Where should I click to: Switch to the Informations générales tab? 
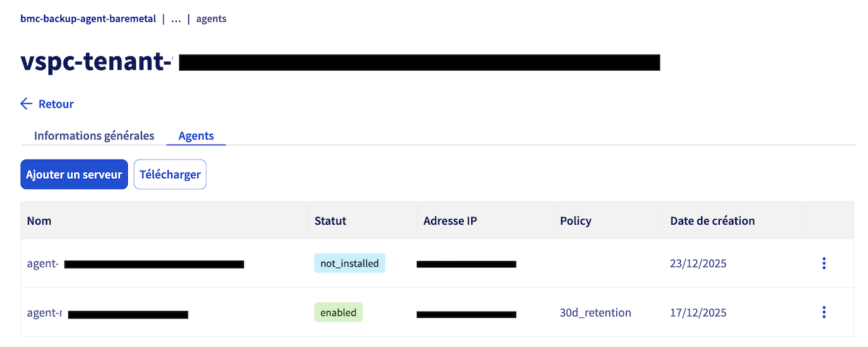94,135
